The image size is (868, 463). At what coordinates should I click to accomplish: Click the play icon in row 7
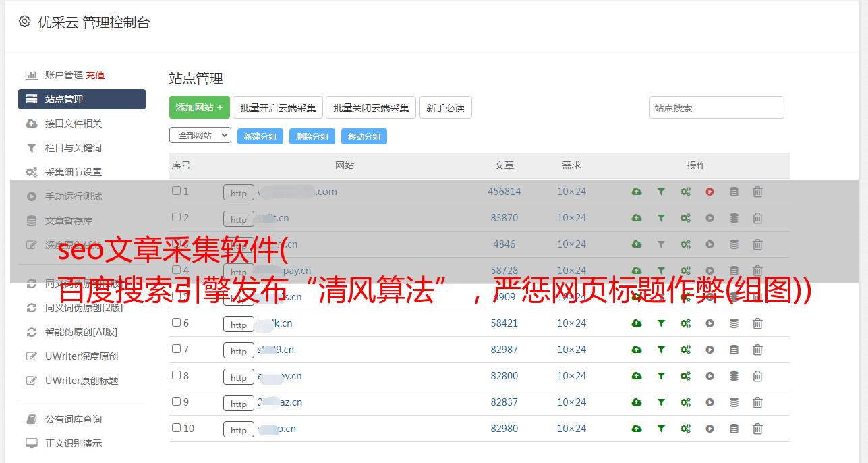(710, 350)
